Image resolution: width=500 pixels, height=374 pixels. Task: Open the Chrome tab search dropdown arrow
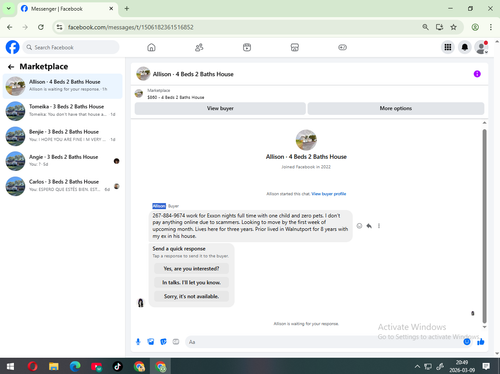tap(9, 9)
